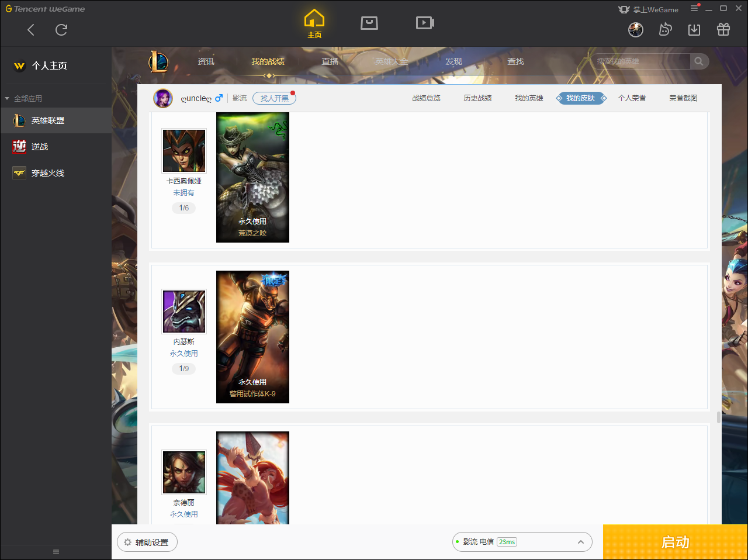
Task: Open the 主页 home icon
Action: 314,24
